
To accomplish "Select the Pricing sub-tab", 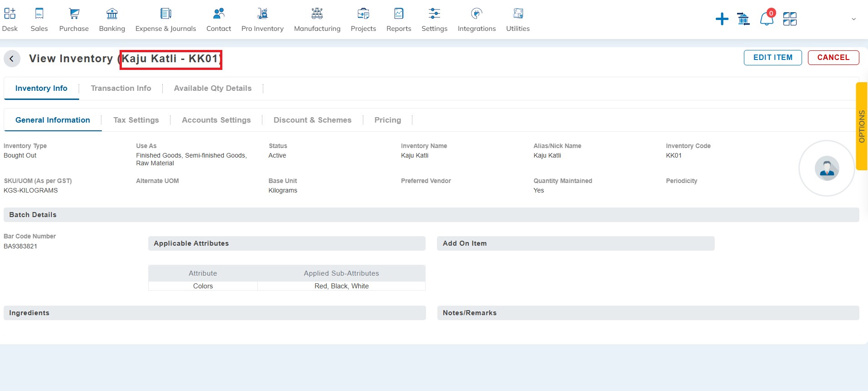I will pyautogui.click(x=388, y=120).
